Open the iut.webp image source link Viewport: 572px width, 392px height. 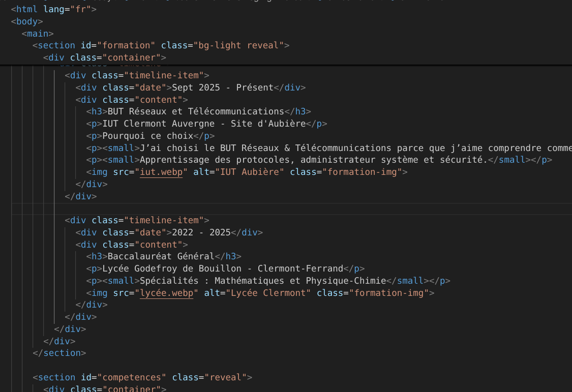tap(161, 172)
